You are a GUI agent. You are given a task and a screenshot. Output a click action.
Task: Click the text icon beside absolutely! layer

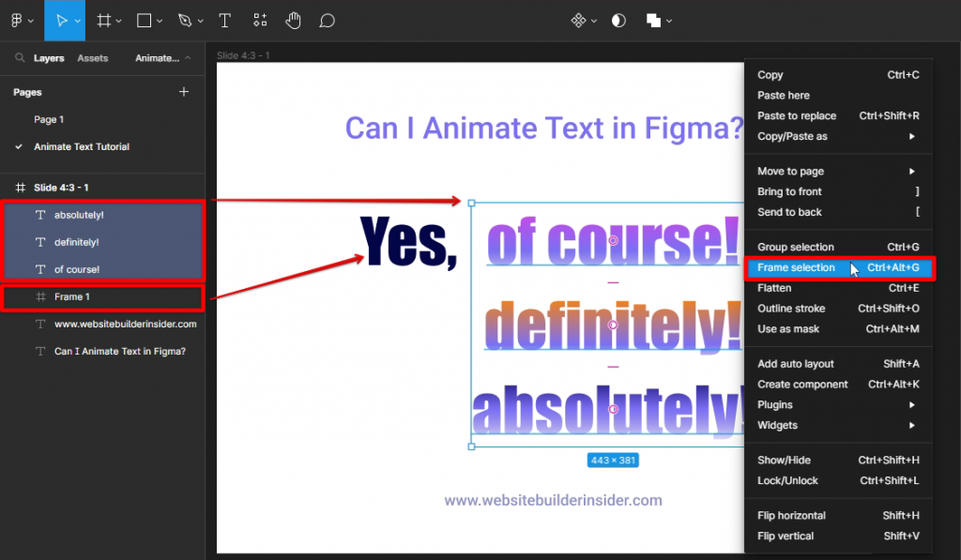pos(40,215)
